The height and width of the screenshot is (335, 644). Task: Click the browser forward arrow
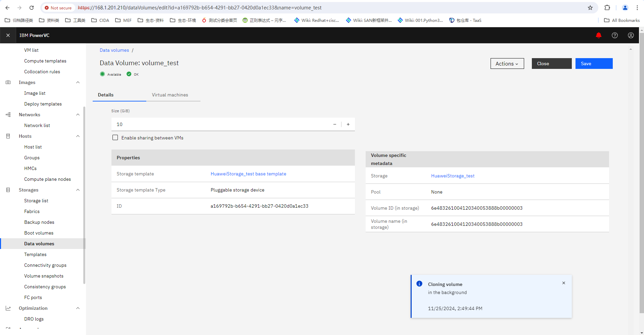click(19, 8)
